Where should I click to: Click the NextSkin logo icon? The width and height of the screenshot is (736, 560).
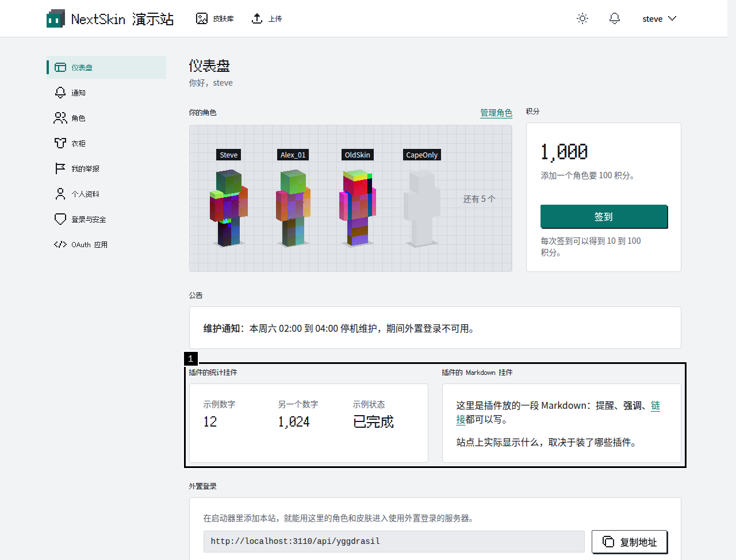click(x=55, y=19)
